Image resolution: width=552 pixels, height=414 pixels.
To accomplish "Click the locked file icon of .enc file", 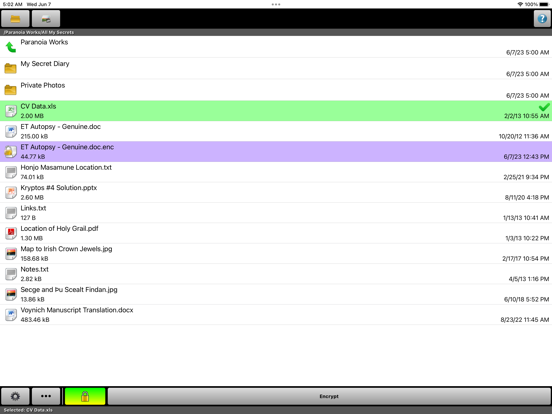I will coord(11,151).
